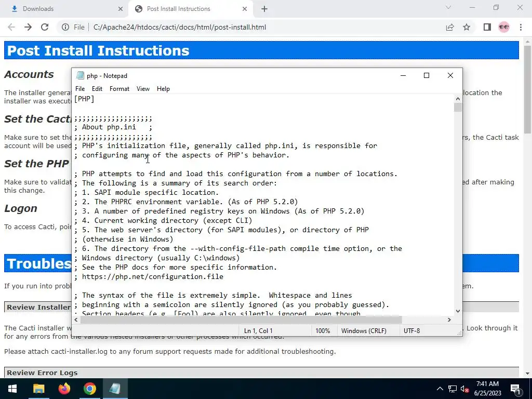532x399 pixels.
Task: Click Notepad's horizontal scroll left arrow
Action: [76, 320]
